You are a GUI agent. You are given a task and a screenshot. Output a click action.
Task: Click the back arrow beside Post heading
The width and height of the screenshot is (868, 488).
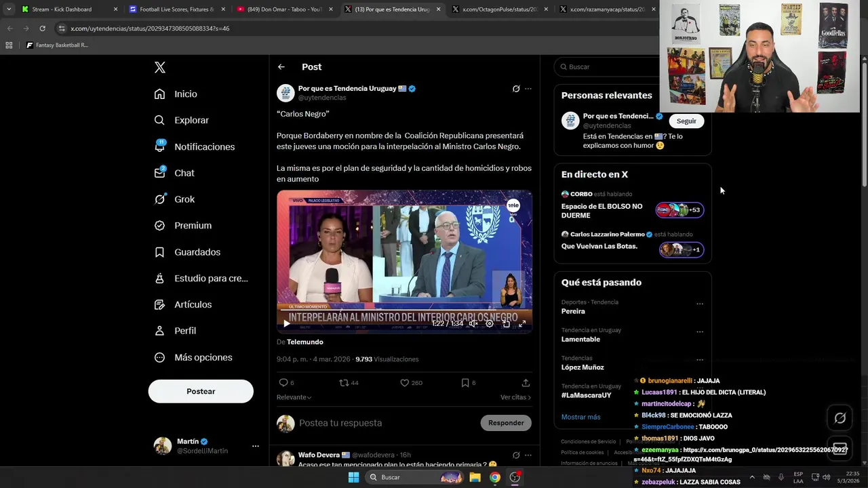(x=281, y=67)
